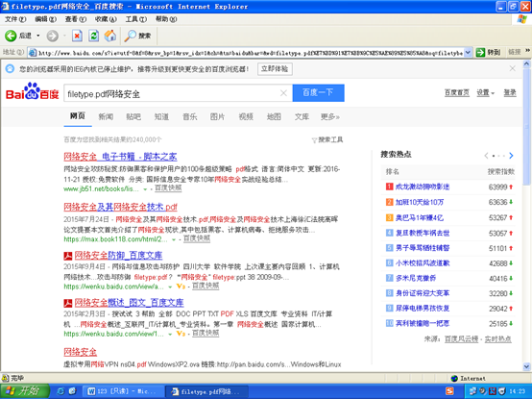Screen dimensions: 532x399
Task: Click the Sogou S icon in the taskbar
Action: pos(449,391)
